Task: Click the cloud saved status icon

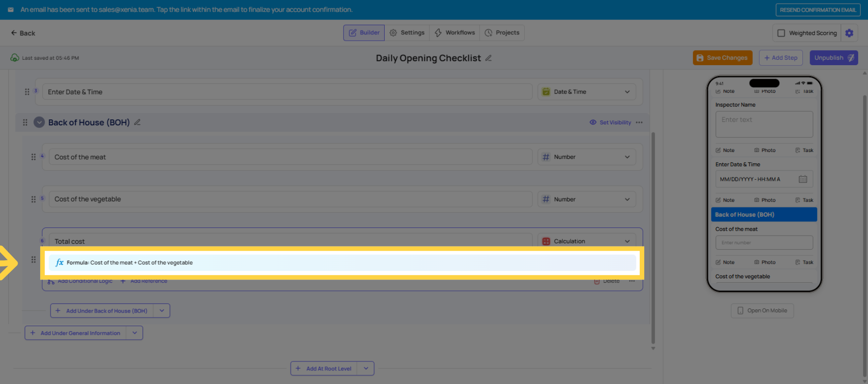Action: pos(15,58)
